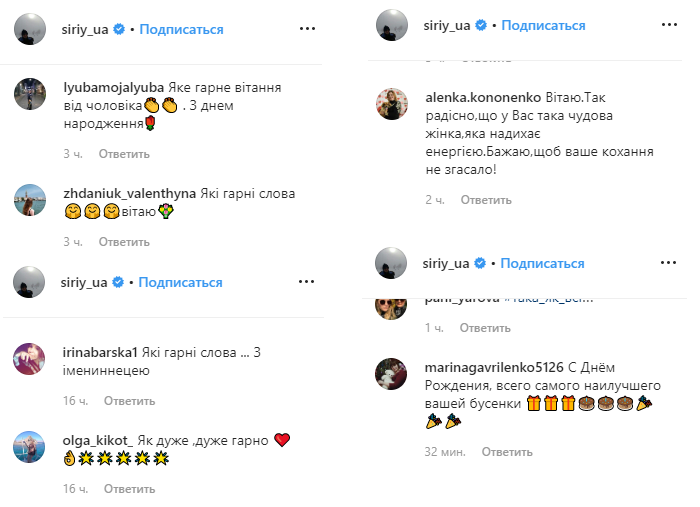Open the three-dot menu above lyubamojalyuba's comment
This screenshot has width=700, height=507.
(307, 30)
